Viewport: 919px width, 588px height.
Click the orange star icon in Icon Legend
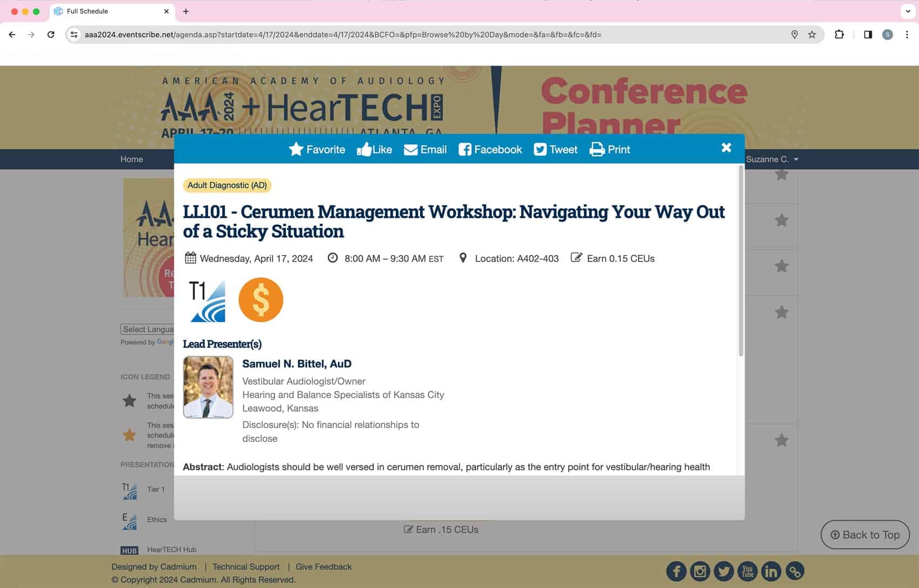click(129, 435)
